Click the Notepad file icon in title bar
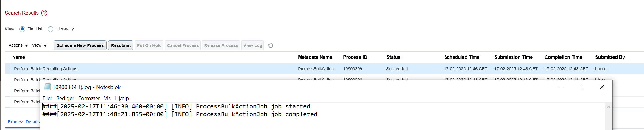The width and height of the screenshot is (644, 130). coord(47,87)
